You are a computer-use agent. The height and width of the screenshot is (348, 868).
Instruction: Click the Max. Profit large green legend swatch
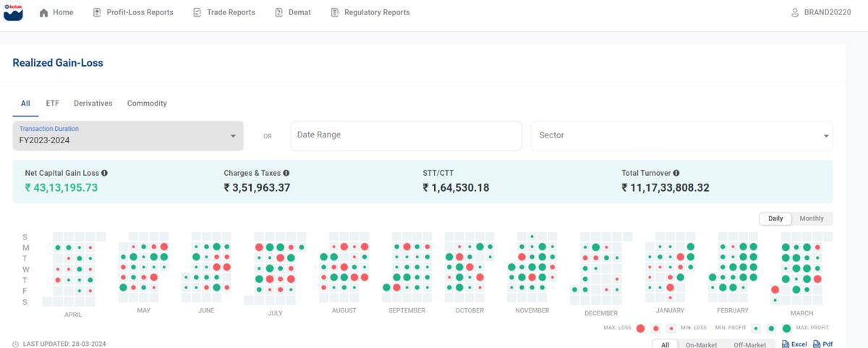pyautogui.click(x=786, y=328)
